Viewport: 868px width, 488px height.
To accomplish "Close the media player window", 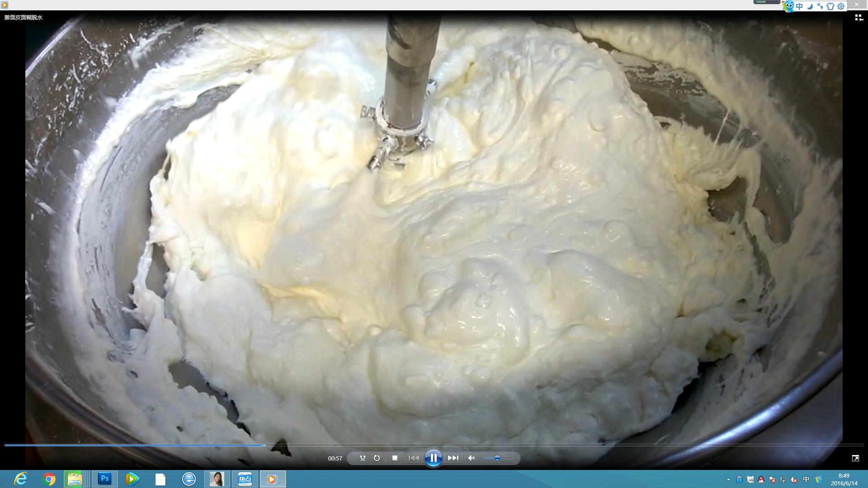I will [x=857, y=5].
